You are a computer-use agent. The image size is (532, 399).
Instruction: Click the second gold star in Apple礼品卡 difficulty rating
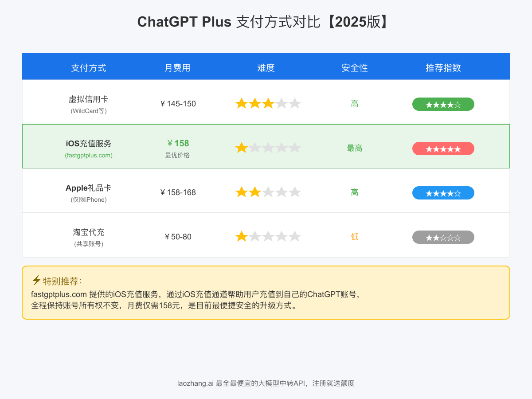coord(255,192)
